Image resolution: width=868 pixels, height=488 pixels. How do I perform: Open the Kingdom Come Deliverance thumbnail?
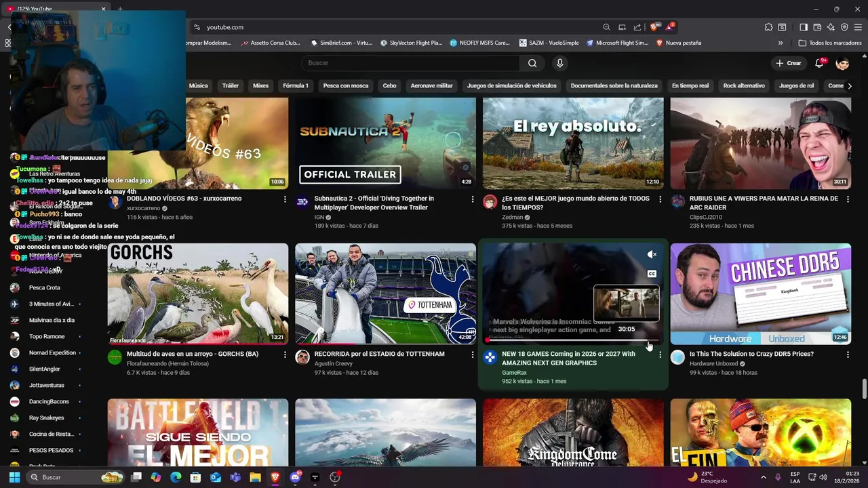tap(573, 432)
